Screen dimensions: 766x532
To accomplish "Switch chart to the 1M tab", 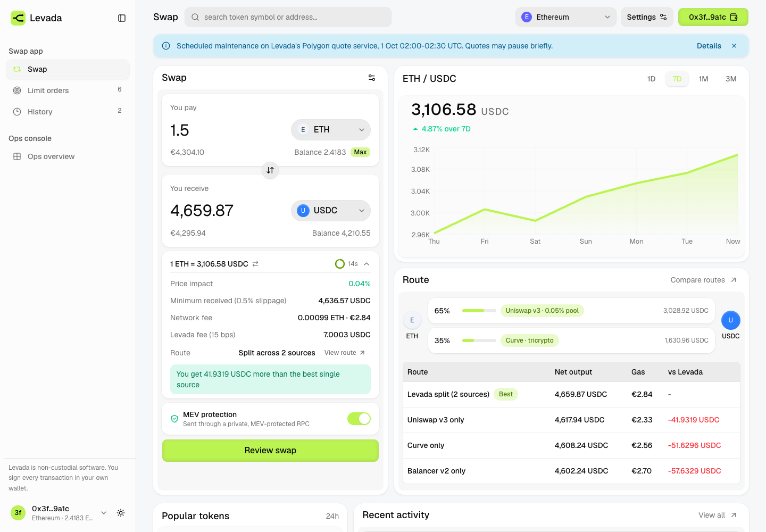I will pyautogui.click(x=703, y=79).
